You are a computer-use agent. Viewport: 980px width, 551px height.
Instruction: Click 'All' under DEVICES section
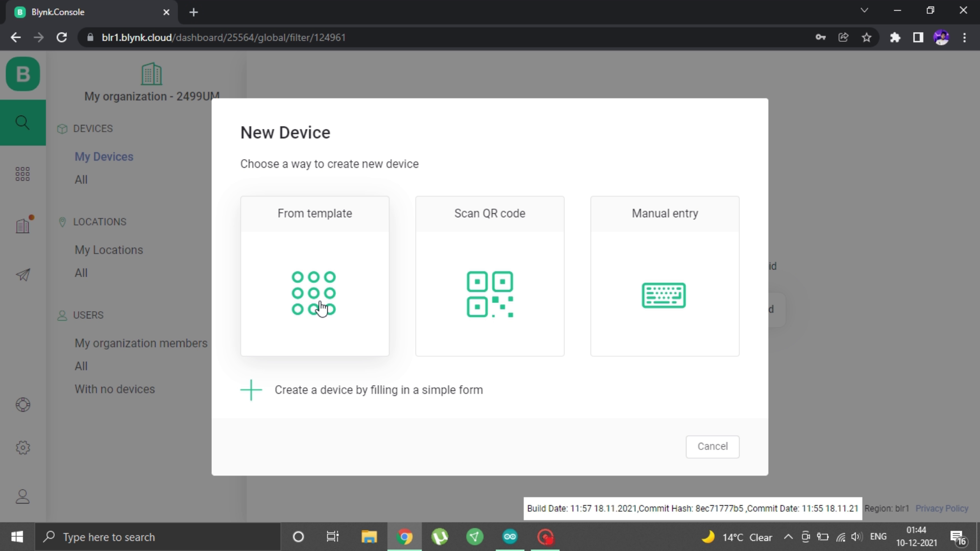(81, 179)
